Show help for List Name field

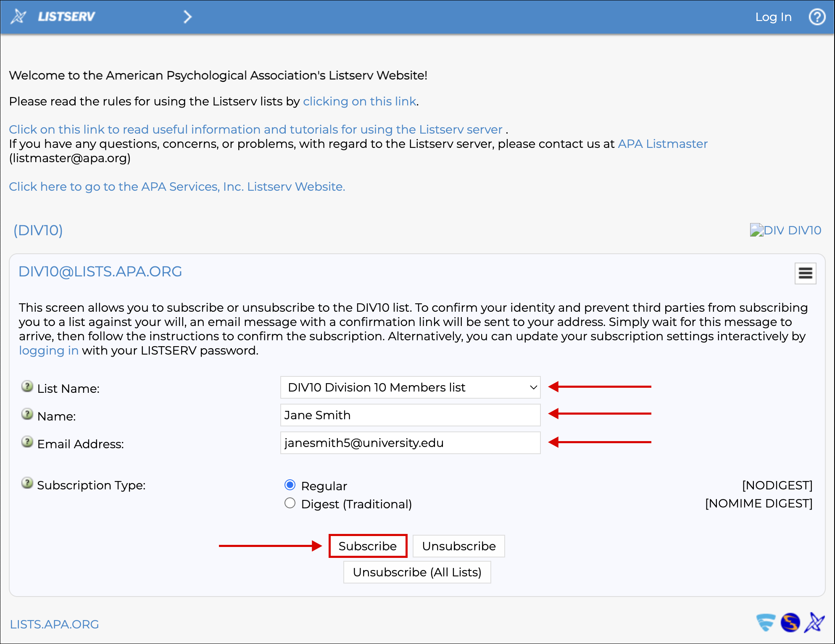click(27, 386)
